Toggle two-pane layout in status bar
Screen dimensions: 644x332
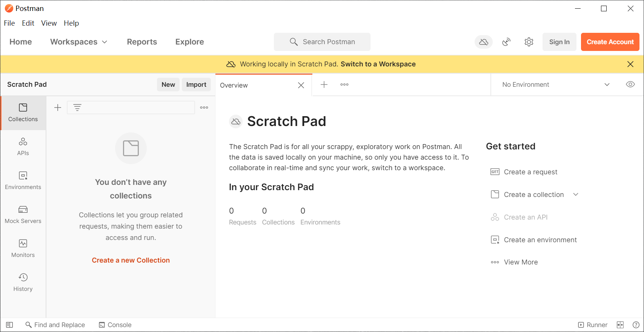620,325
